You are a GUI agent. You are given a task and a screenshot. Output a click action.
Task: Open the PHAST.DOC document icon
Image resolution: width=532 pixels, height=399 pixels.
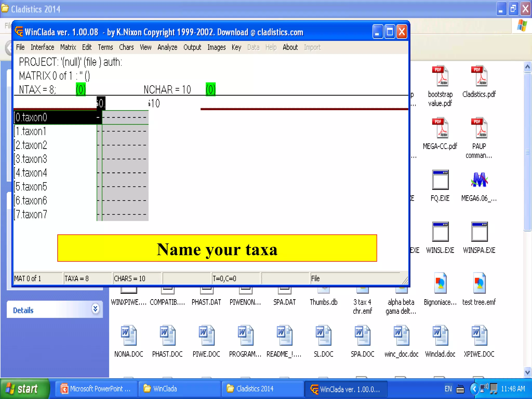168,335
